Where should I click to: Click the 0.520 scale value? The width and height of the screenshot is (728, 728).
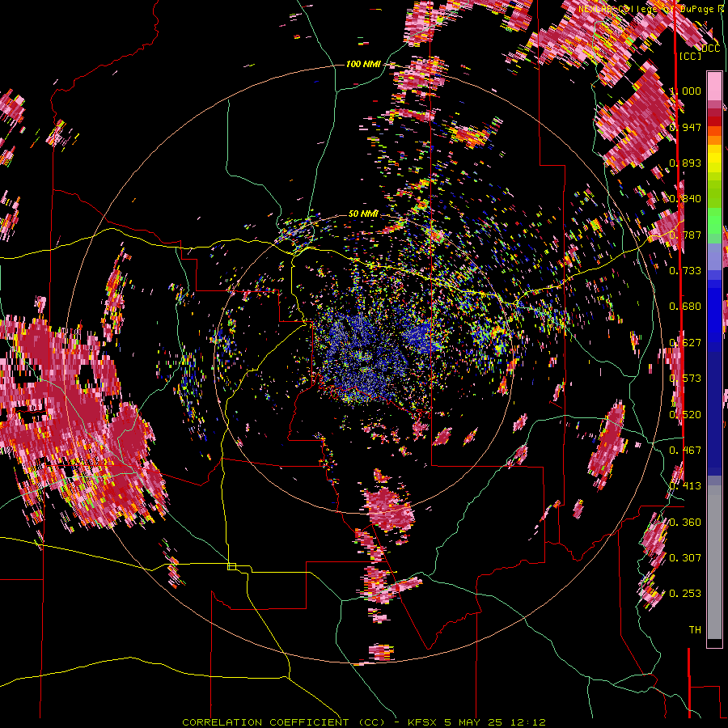coord(685,415)
